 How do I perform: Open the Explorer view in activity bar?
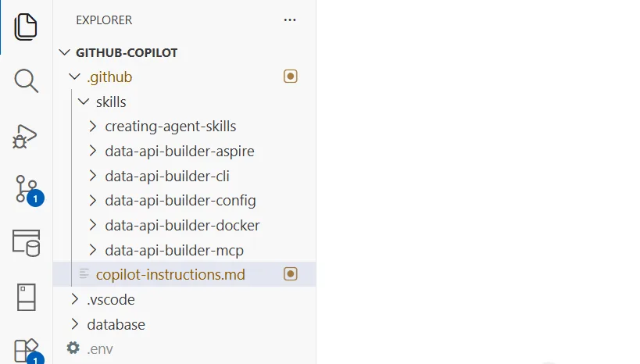(26, 27)
